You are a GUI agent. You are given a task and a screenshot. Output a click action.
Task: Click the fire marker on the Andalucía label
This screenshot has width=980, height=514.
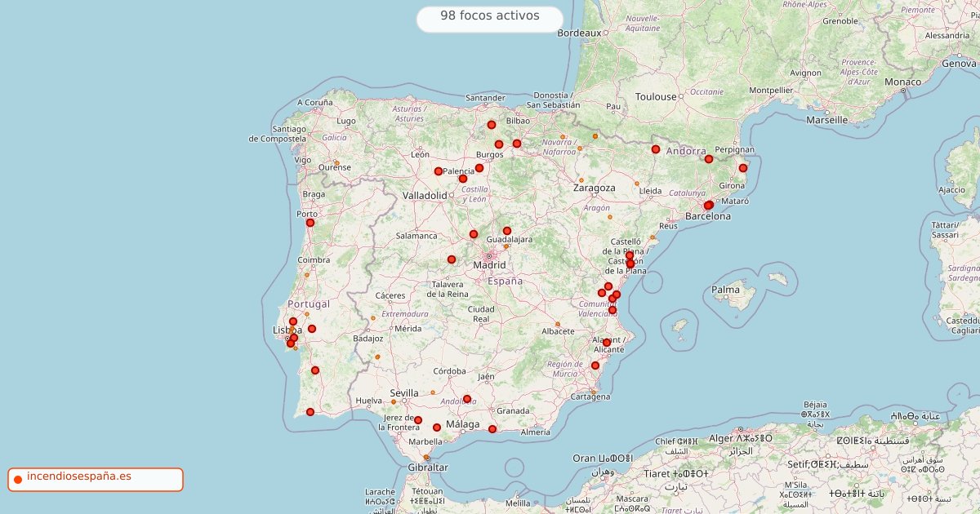pos(467,399)
